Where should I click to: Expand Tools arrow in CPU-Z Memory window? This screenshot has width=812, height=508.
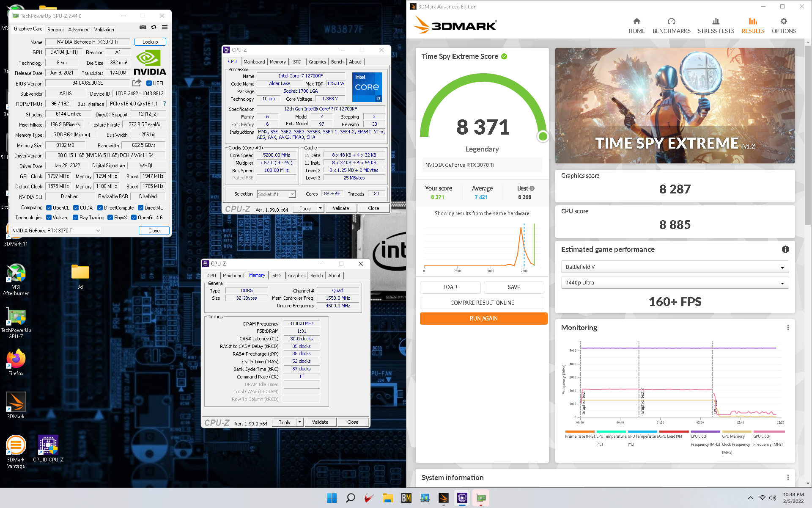click(x=299, y=422)
